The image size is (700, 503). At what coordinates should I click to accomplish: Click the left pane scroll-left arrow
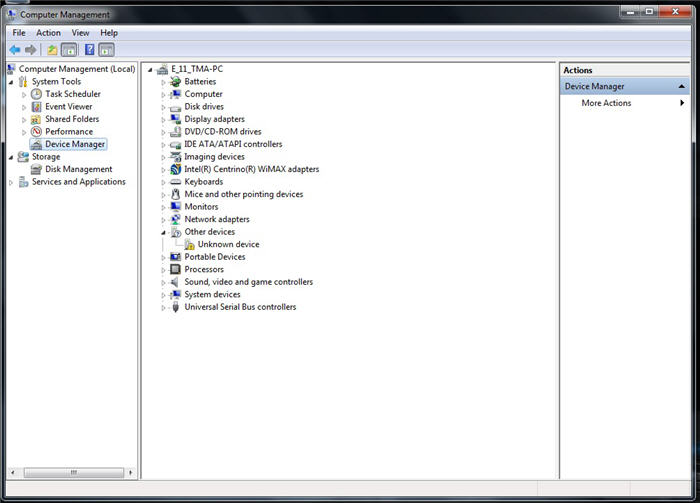[12, 472]
